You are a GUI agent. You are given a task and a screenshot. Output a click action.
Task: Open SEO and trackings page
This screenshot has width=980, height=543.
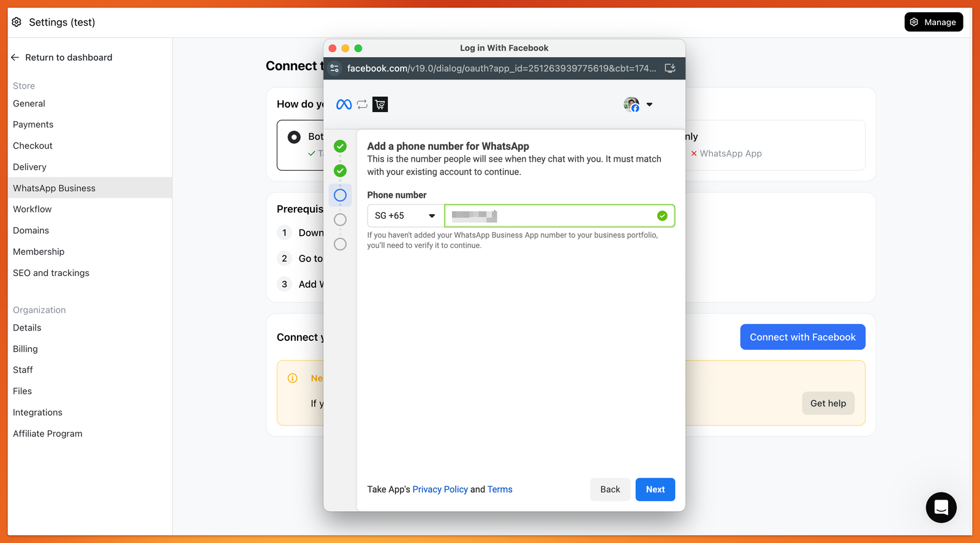[51, 273]
